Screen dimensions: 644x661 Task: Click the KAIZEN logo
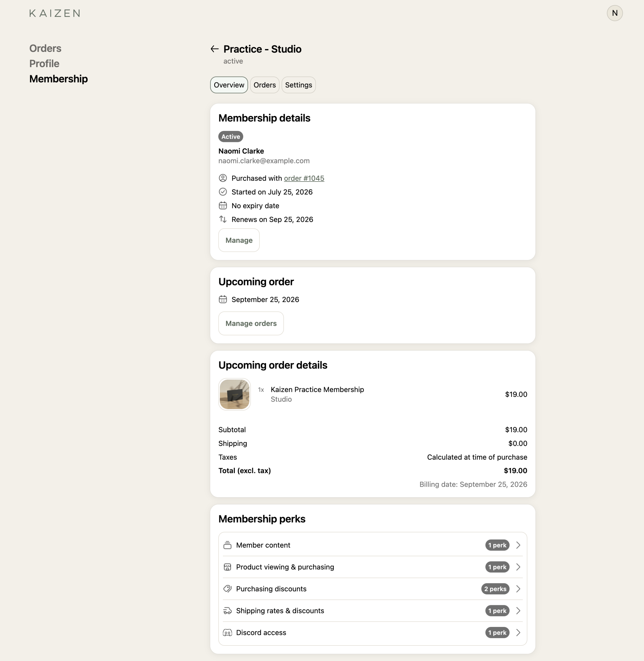55,13
